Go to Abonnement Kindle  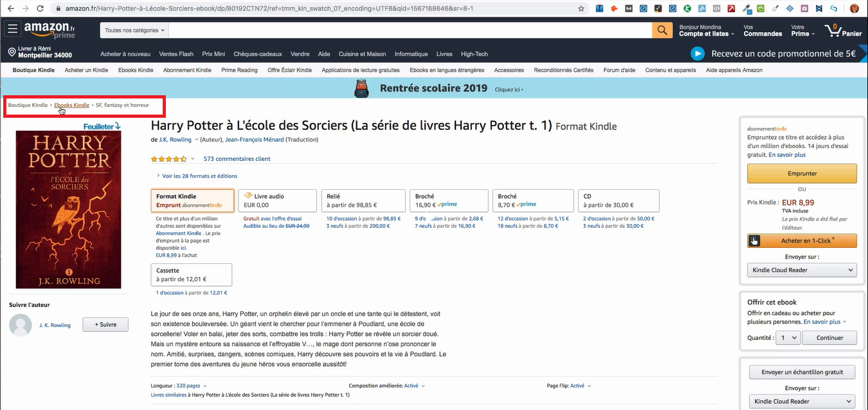point(187,70)
